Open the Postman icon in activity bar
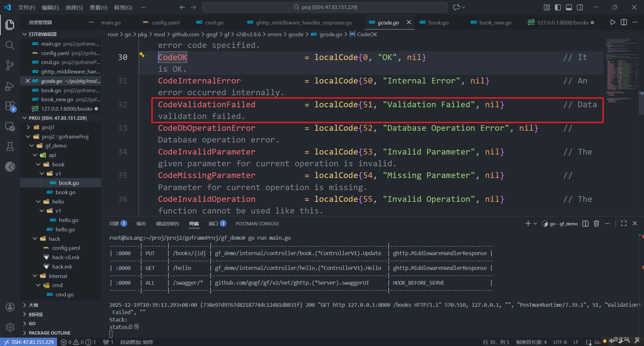The width and height of the screenshot is (644, 346). pos(10,167)
